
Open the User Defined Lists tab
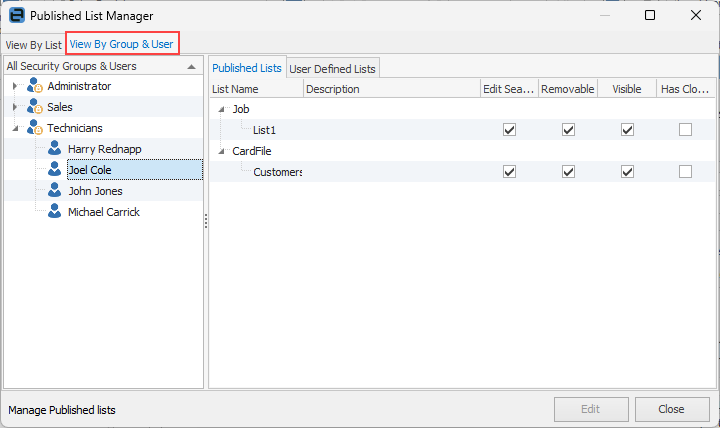tap(332, 69)
